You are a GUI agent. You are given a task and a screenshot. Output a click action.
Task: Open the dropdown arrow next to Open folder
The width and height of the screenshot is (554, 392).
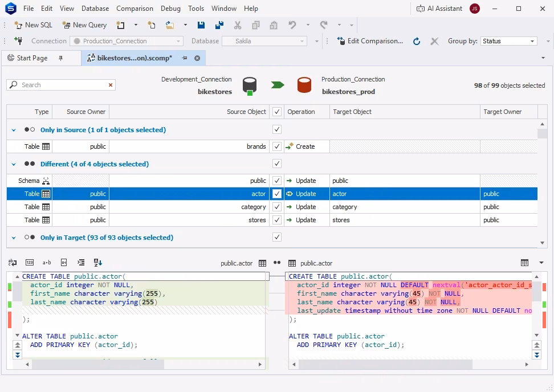point(185,25)
